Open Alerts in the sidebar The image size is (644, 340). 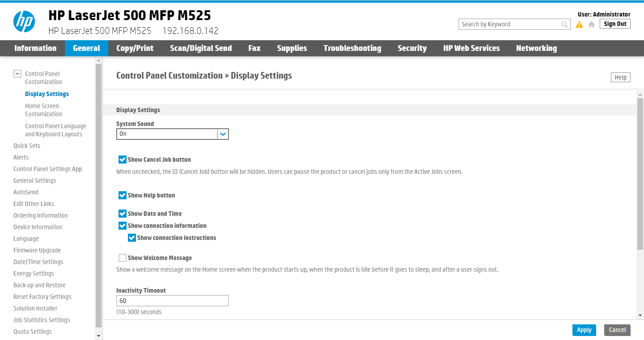(21, 157)
